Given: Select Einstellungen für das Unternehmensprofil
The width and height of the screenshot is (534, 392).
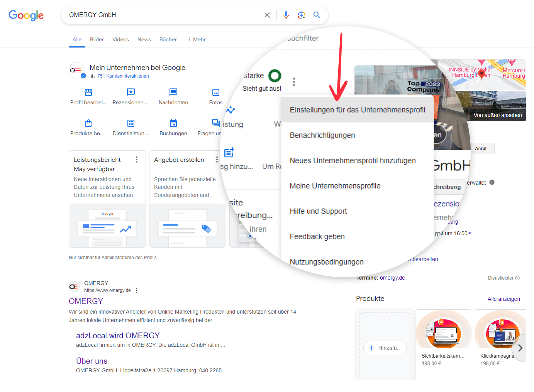Looking at the screenshot, I should (x=358, y=110).
